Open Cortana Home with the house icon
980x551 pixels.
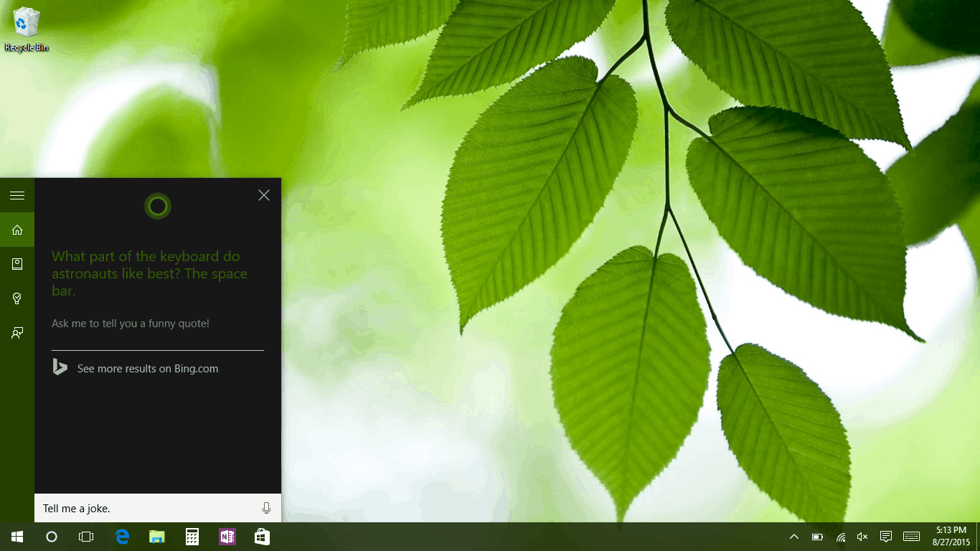(17, 230)
